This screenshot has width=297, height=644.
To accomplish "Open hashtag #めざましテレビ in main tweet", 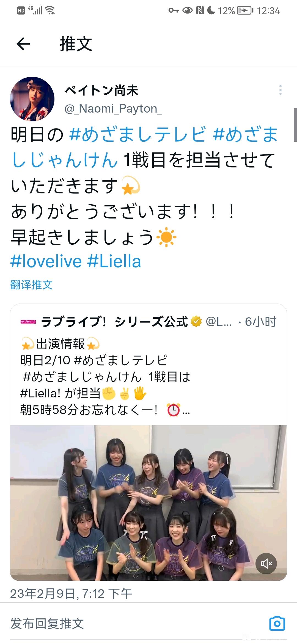I will (x=137, y=135).
